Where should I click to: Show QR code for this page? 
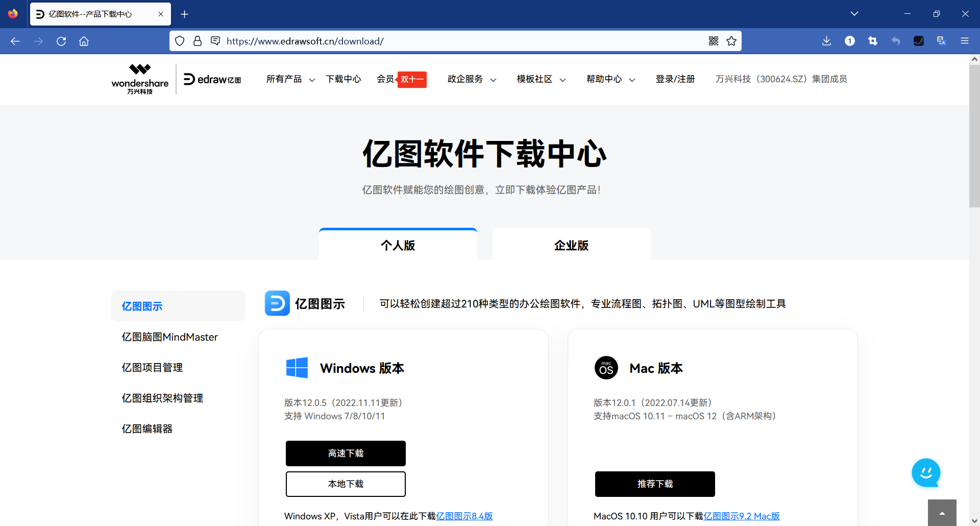point(714,41)
